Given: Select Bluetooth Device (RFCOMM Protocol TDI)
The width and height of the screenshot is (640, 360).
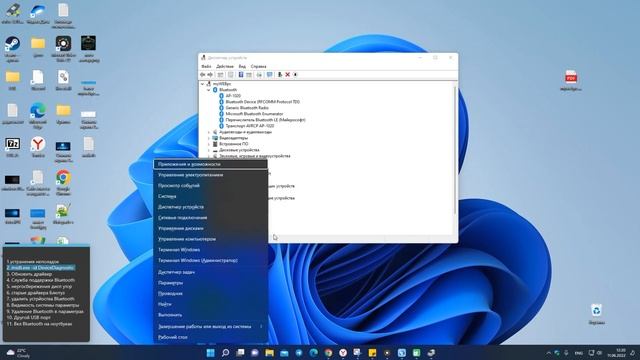Looking at the screenshot, I should [x=262, y=102].
